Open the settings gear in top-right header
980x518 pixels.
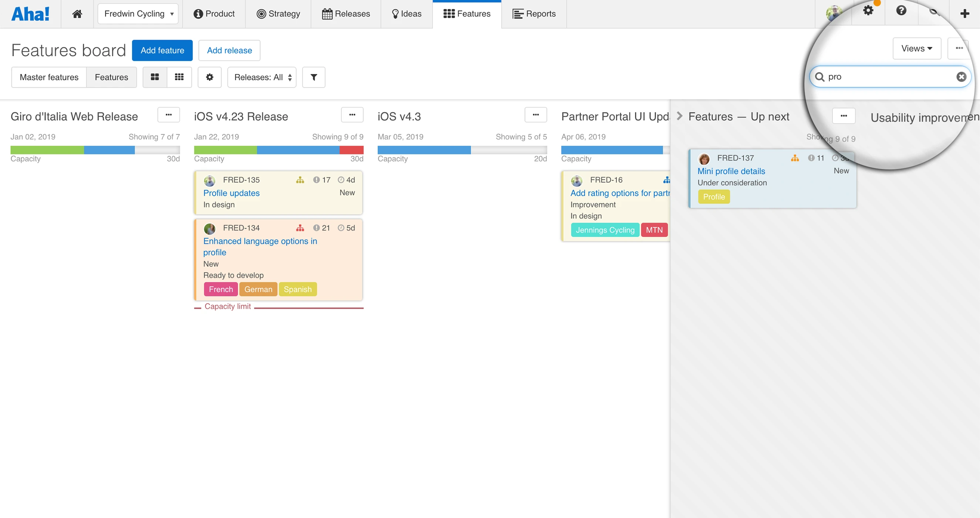coord(868,11)
